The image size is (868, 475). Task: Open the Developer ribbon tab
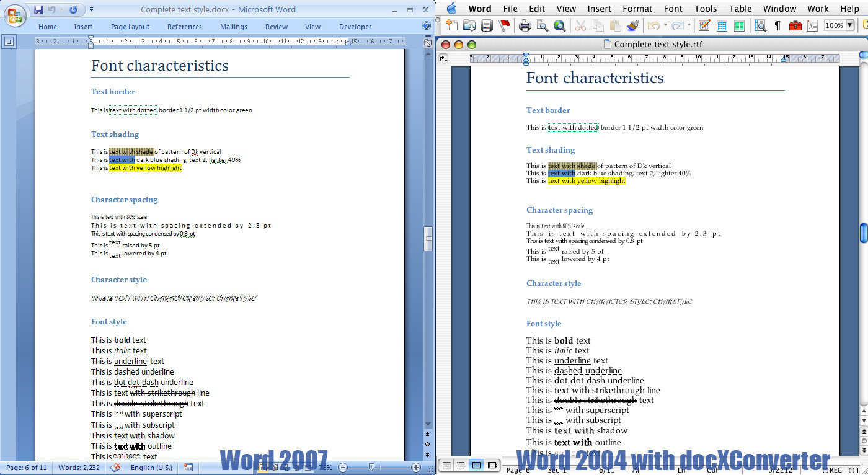(x=355, y=27)
